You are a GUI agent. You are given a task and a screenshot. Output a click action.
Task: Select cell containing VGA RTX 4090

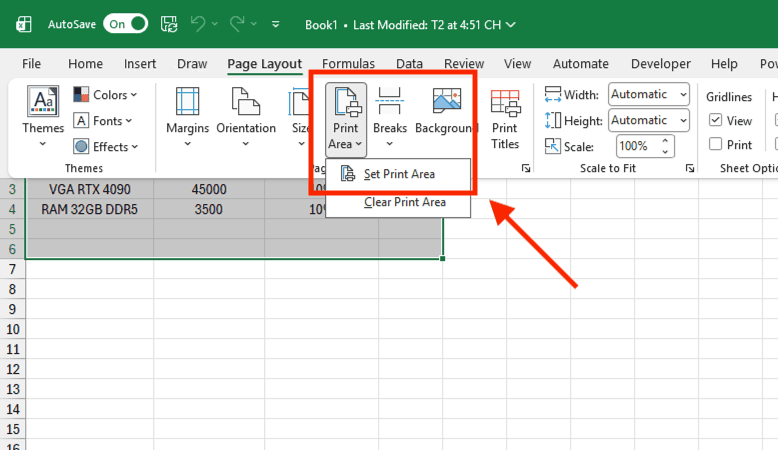tap(90, 189)
